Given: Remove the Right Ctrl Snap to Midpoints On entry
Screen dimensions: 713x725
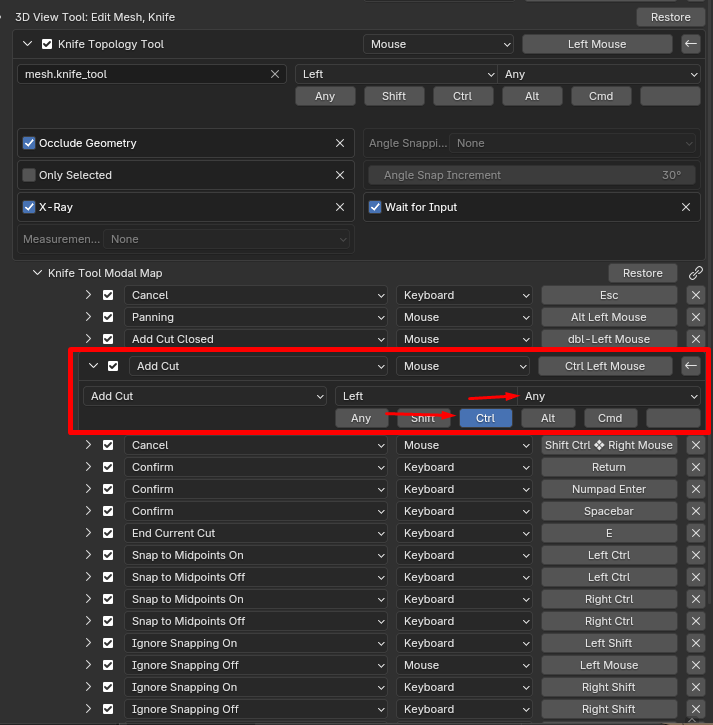Looking at the screenshot, I should point(696,599).
